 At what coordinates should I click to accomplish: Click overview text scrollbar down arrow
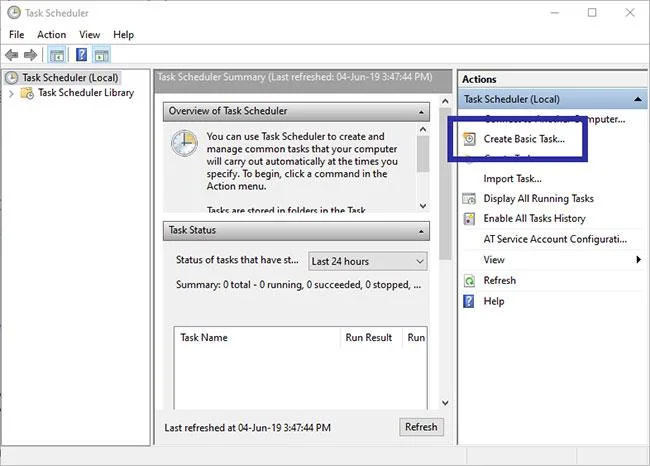(x=423, y=206)
